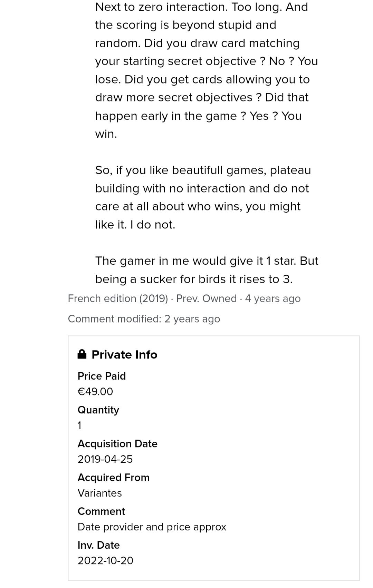373x588 pixels.
Task: Click the Inv. Date label
Action: coord(99,545)
